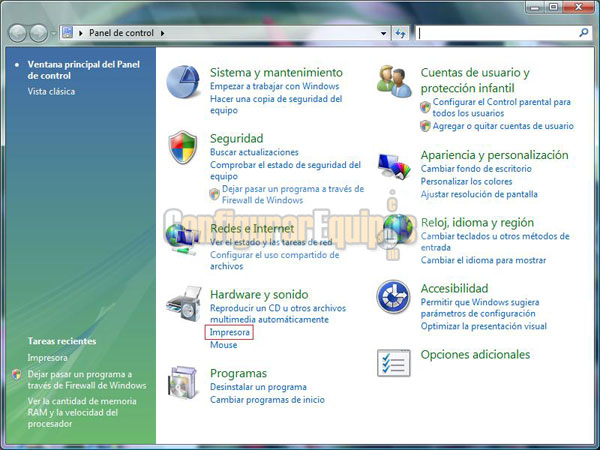Open Sistema y mantenimiento heading
600x450 pixels.
coord(276,72)
